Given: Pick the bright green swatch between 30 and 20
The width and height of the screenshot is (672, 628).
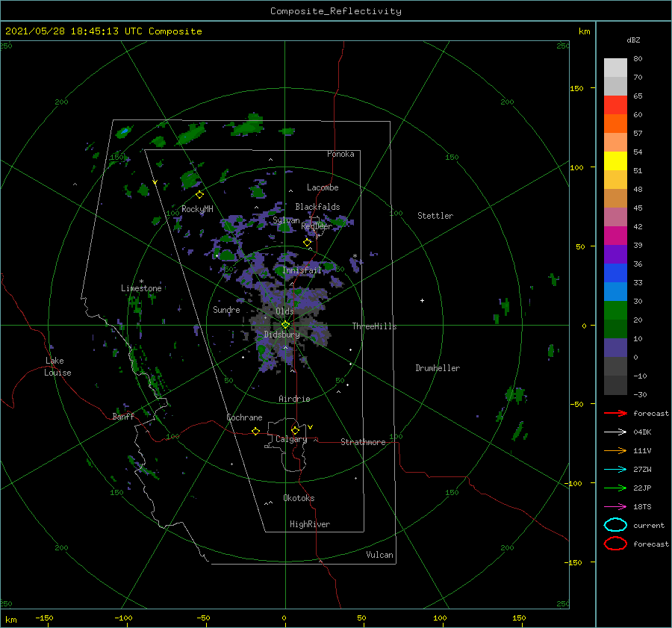Looking at the screenshot, I should click(615, 311).
